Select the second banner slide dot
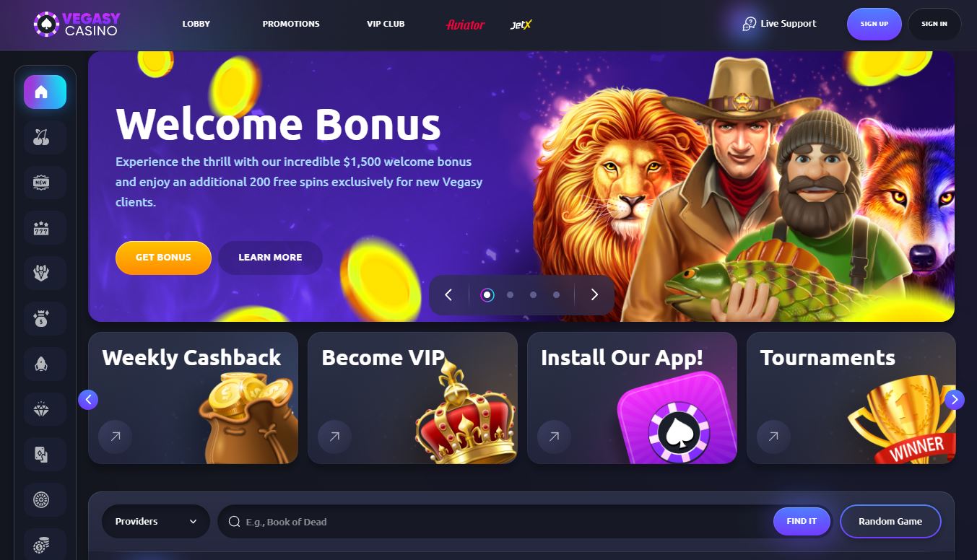The height and width of the screenshot is (560, 977). point(510,294)
